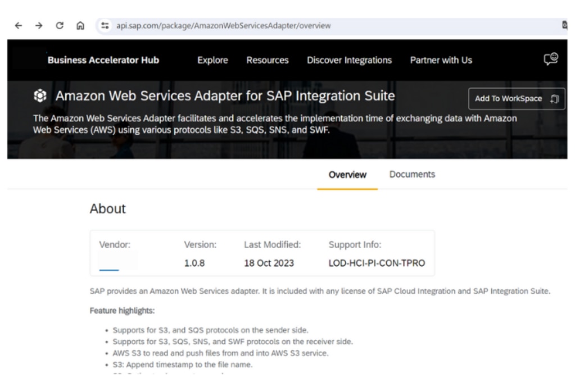Click the browser forward arrow

point(38,26)
